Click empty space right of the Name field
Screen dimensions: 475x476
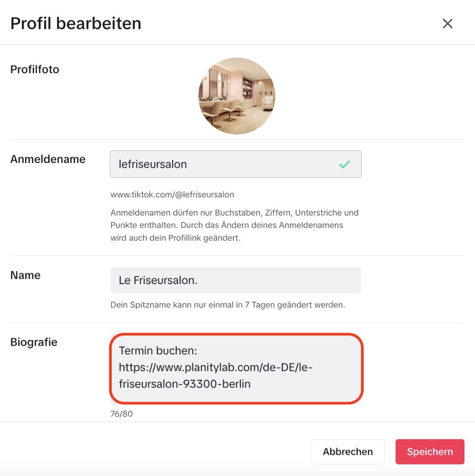pyautogui.click(x=412, y=280)
